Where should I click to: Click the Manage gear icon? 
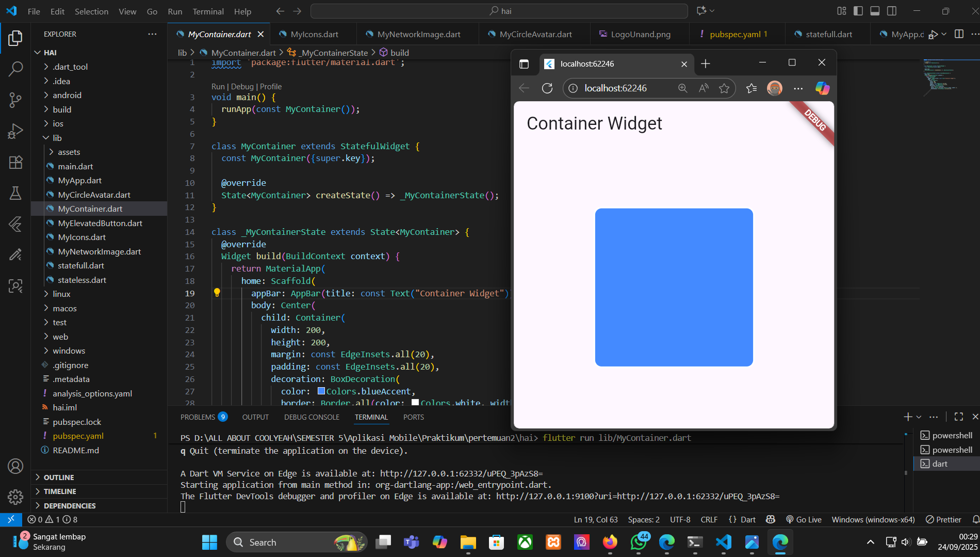coord(15,497)
